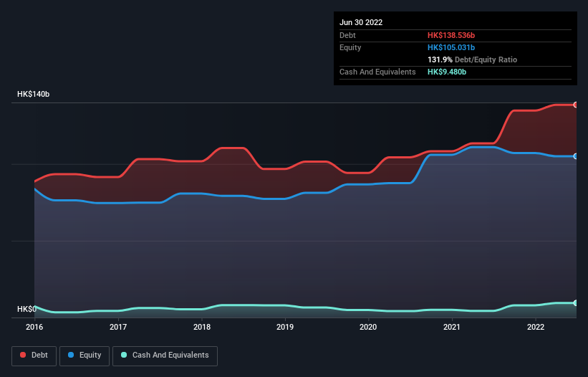Click the blue Equity endpoint marker on chart
Viewport: 588px width, 377px height.
click(576, 156)
